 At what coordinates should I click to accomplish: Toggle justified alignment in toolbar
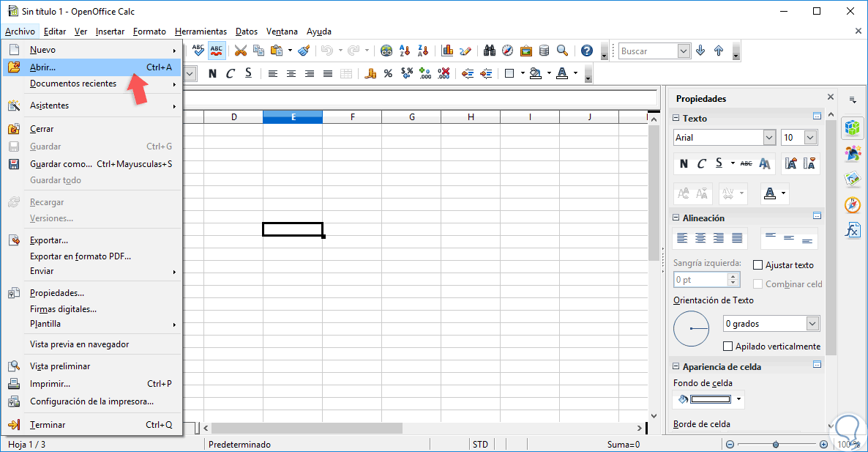(328, 73)
